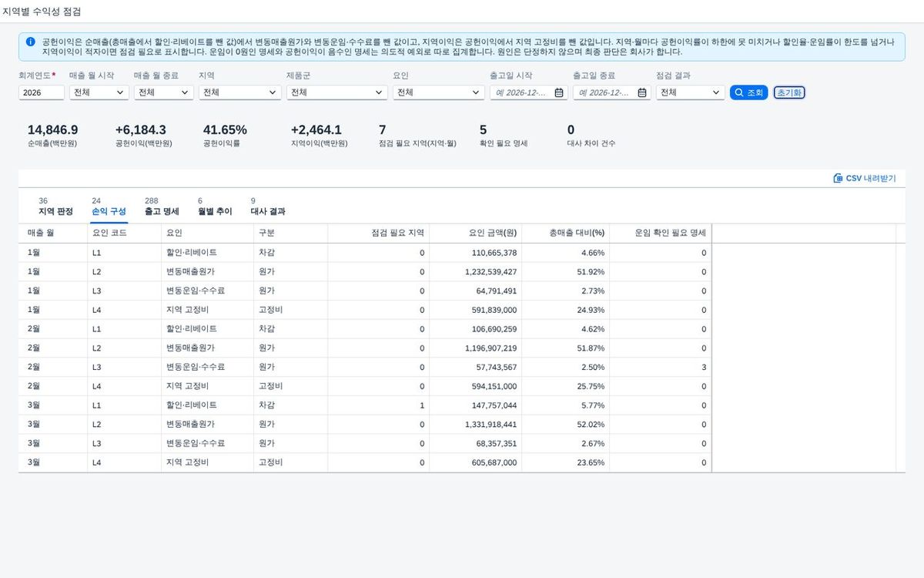Open the calendar picker for 출고일 시작

(559, 92)
